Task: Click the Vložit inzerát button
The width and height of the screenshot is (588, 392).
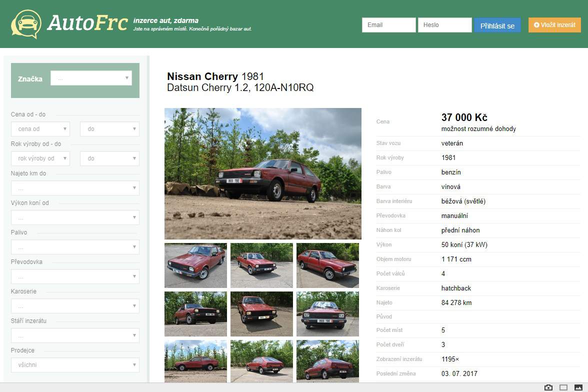Action: [x=554, y=25]
